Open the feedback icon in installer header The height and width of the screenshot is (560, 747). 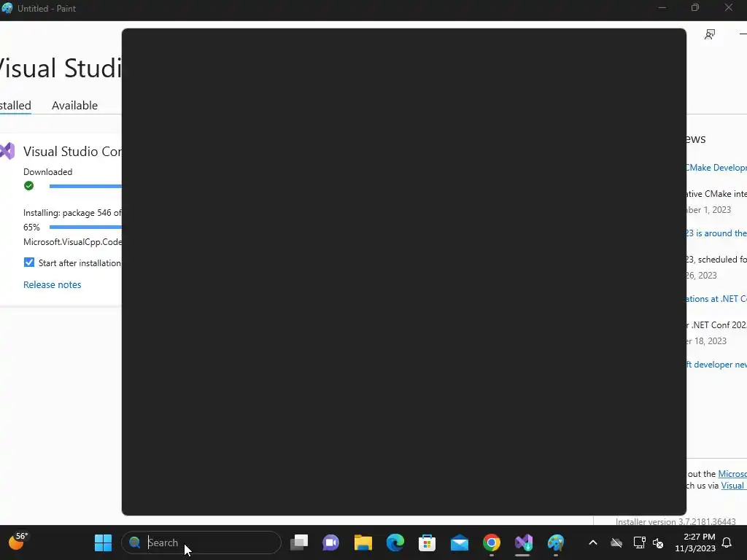pyautogui.click(x=710, y=34)
